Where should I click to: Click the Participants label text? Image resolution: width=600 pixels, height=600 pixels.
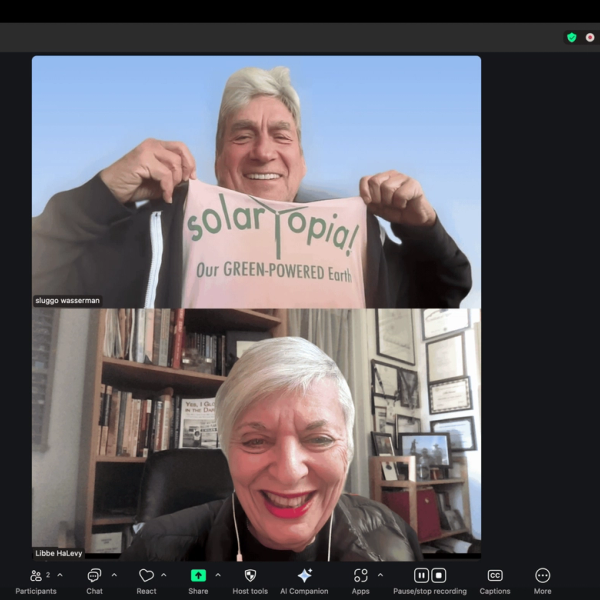tap(36, 591)
